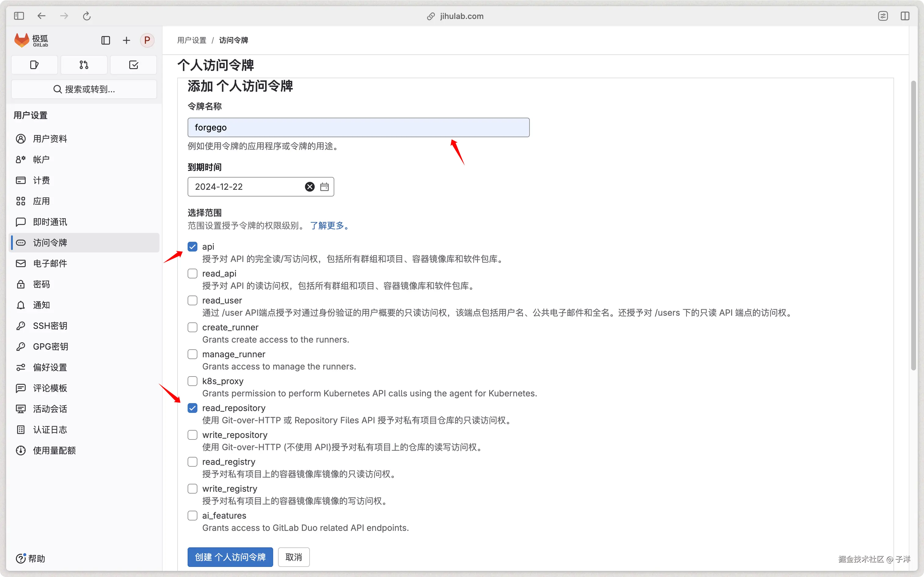The height and width of the screenshot is (577, 924).
Task: Check the read_user scope checkbox
Action: (x=193, y=301)
